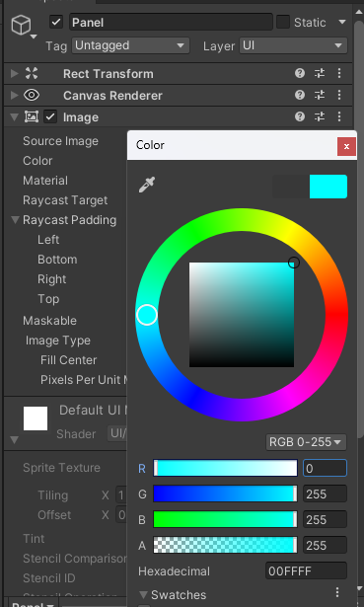This screenshot has height=607, width=364.
Task: Click the B value input field
Action: point(325,519)
